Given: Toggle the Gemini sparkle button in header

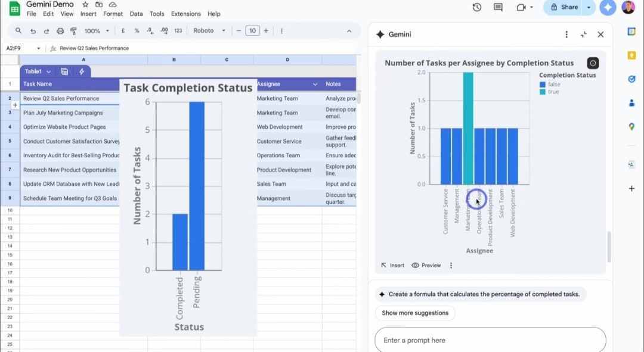Looking at the screenshot, I should point(608,7).
